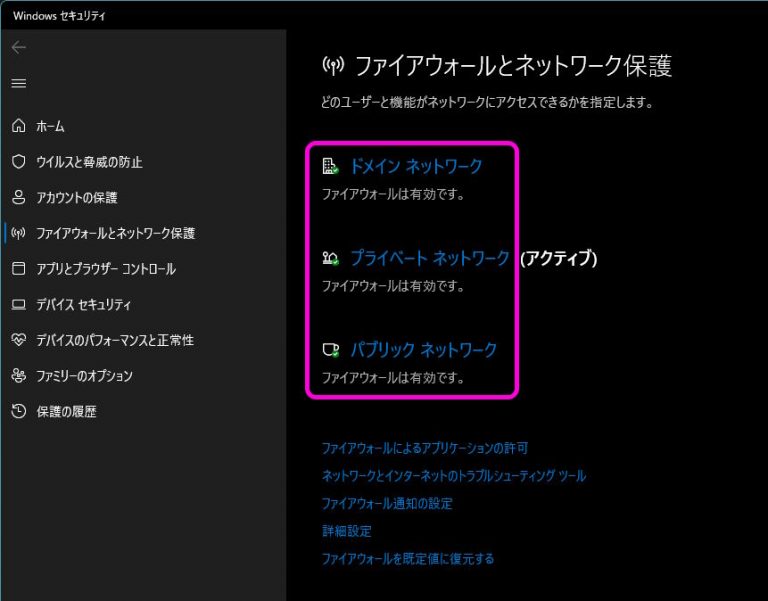This screenshot has width=768, height=601.
Task: Click ファイアウォールによるアプリケーションの許可 link
Action: coord(425,448)
